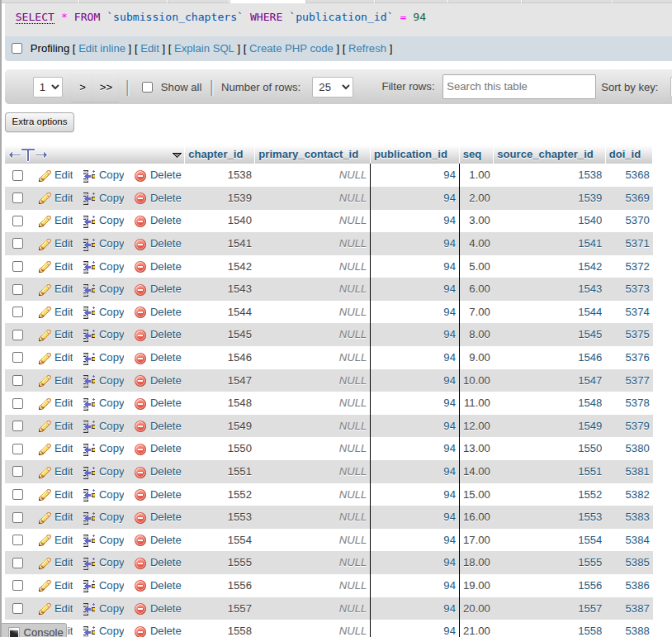Click the Copy icon for chapter 1540
672x637 pixels.
(x=90, y=221)
